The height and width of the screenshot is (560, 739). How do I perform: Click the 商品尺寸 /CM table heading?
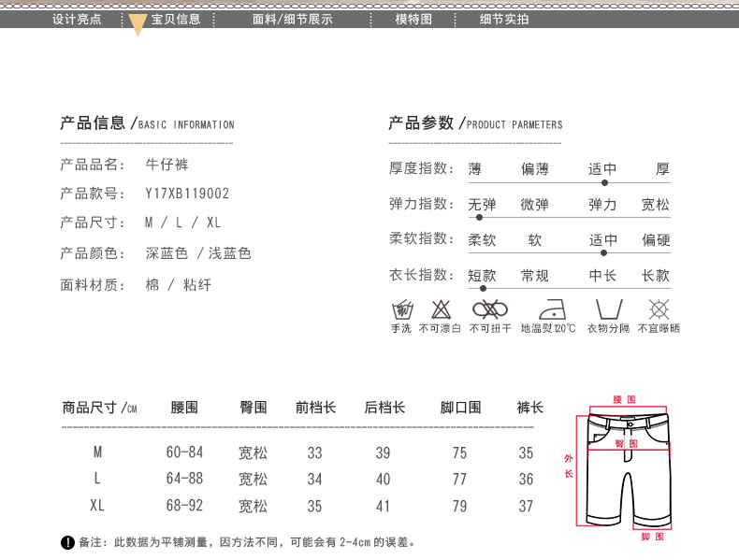coord(99,408)
